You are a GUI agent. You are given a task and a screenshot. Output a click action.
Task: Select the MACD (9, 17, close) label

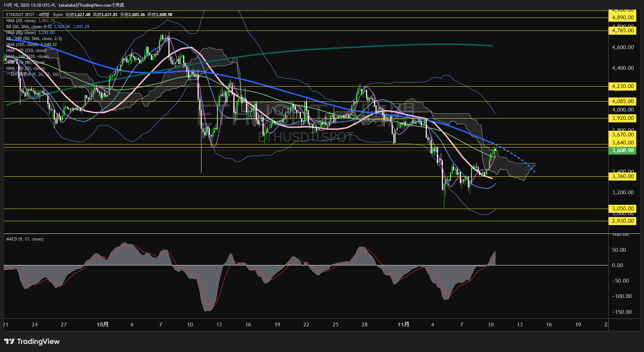coord(25,239)
